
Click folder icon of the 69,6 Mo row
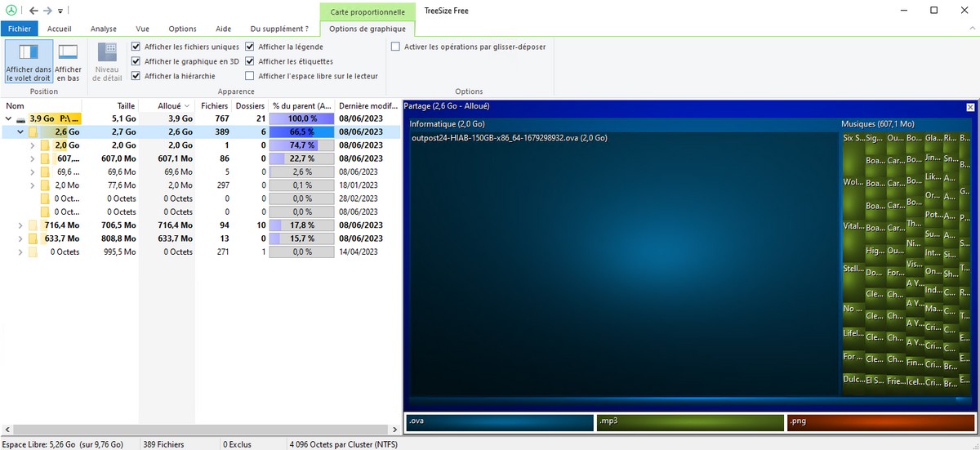[x=46, y=172]
